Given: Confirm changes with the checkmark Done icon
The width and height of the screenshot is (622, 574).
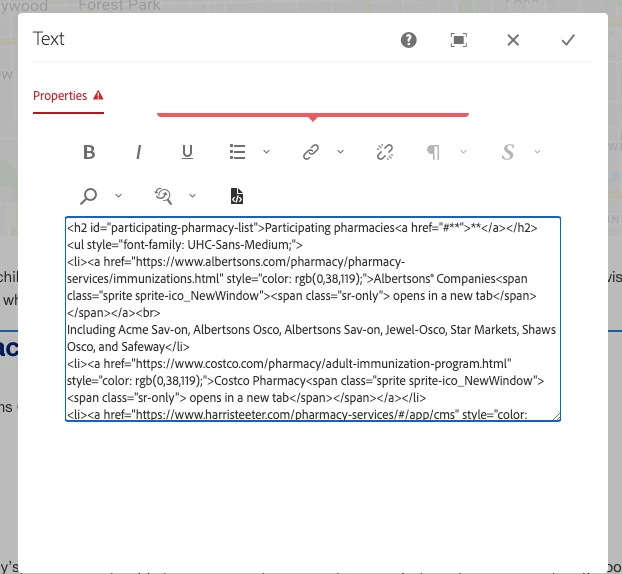Looking at the screenshot, I should tap(568, 40).
